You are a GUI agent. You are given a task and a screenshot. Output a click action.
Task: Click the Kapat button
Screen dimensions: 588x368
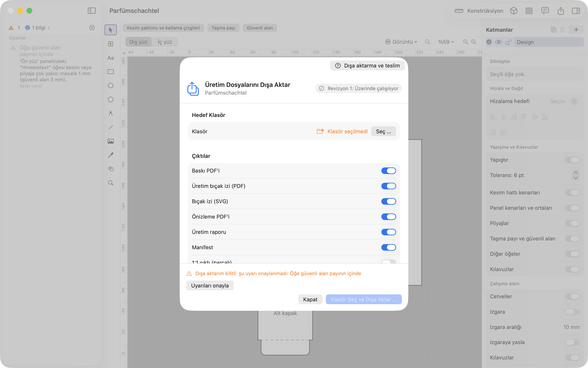point(310,299)
